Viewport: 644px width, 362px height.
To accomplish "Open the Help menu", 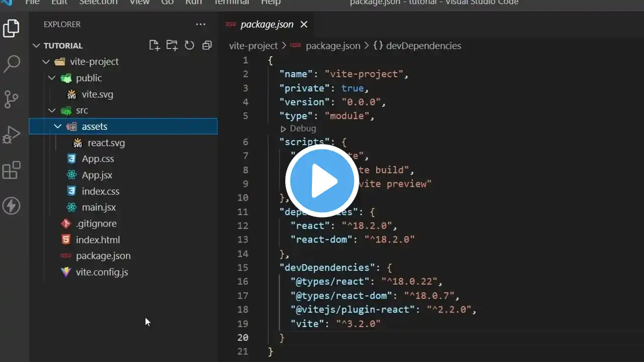I will point(271,3).
